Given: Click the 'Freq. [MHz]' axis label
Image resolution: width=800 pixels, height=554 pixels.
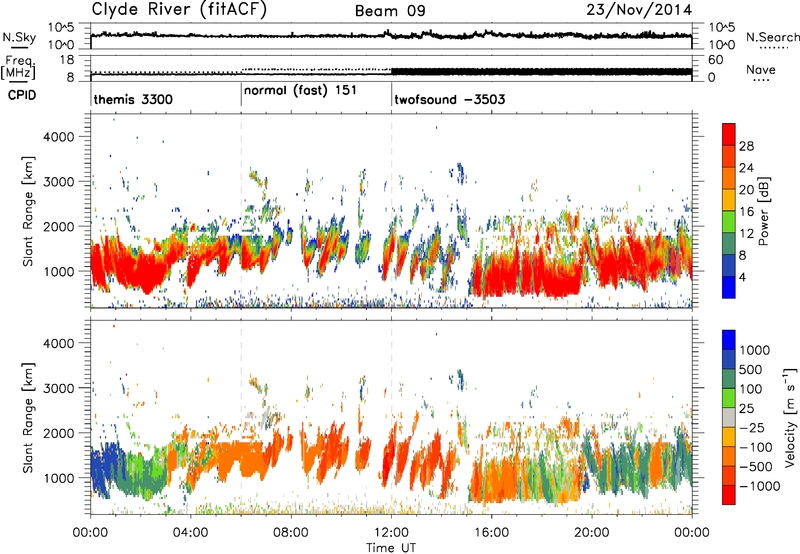Looking at the screenshot, I should point(19,67).
